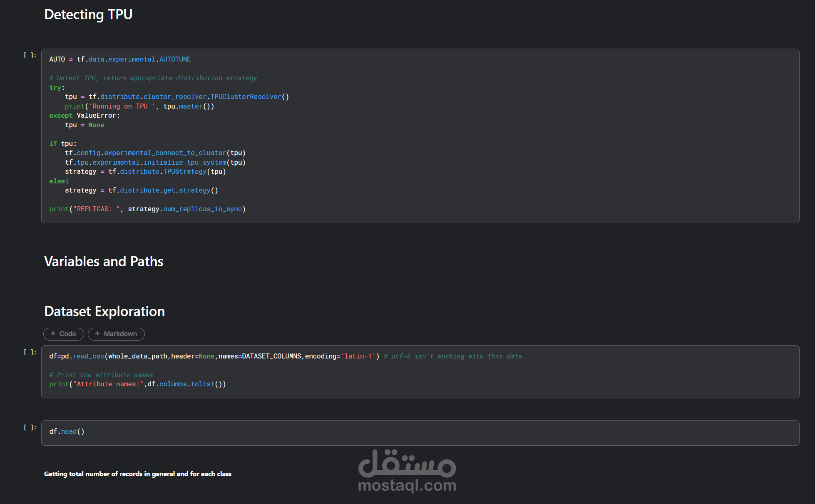Focus the df.head() code cell
The width and height of the screenshot is (815, 504).
pos(416,432)
